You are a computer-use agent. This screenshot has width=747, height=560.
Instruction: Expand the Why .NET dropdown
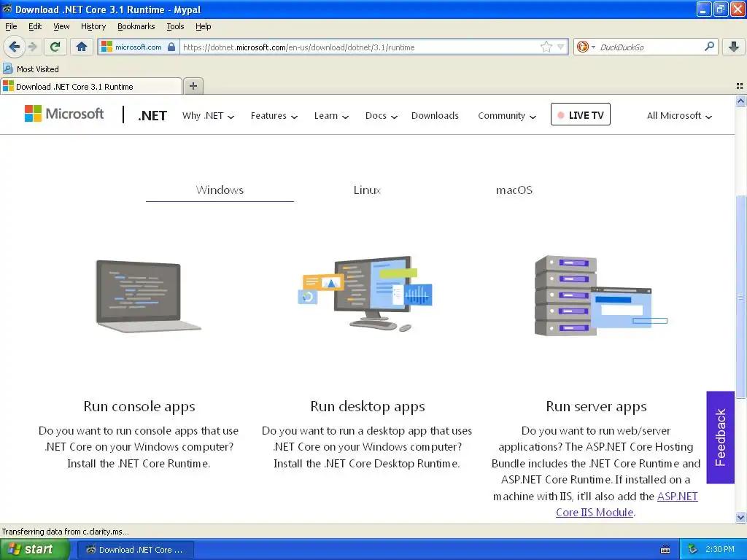208,116
